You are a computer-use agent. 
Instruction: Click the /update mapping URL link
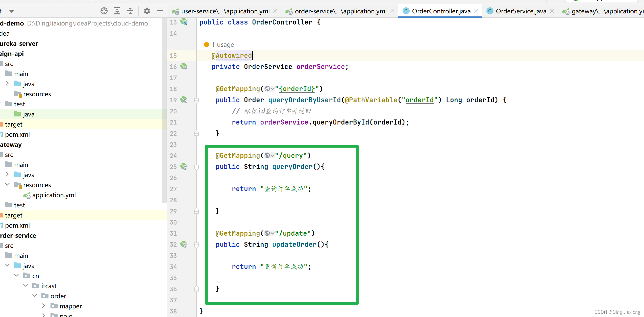click(x=293, y=233)
